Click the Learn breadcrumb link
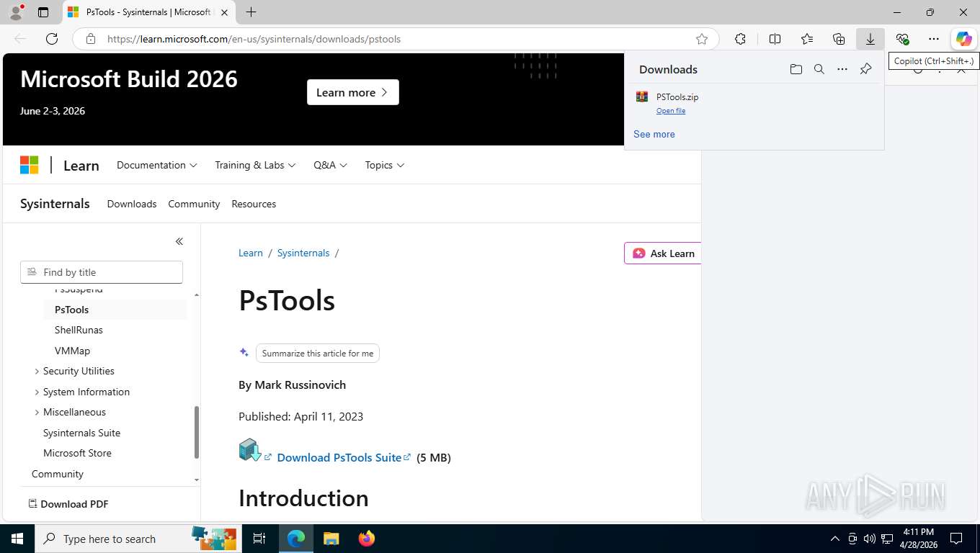The height and width of the screenshot is (553, 980). tap(251, 253)
